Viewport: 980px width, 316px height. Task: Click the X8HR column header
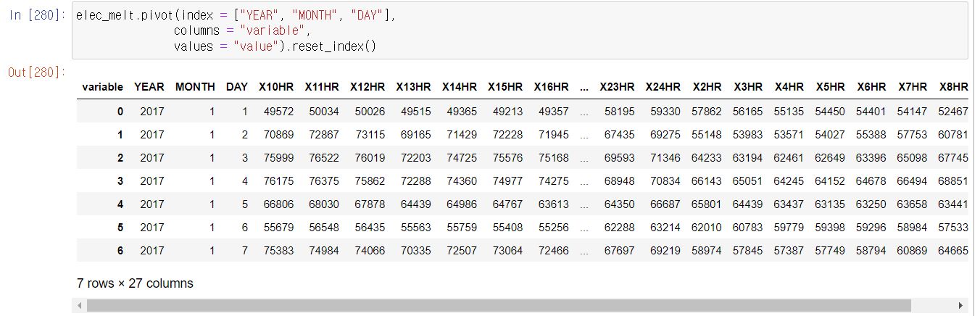point(953,87)
